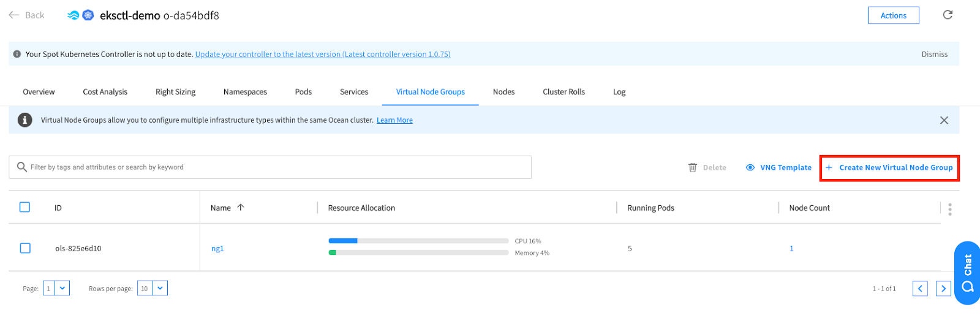
Task: Open the Learn More link
Action: (x=394, y=120)
